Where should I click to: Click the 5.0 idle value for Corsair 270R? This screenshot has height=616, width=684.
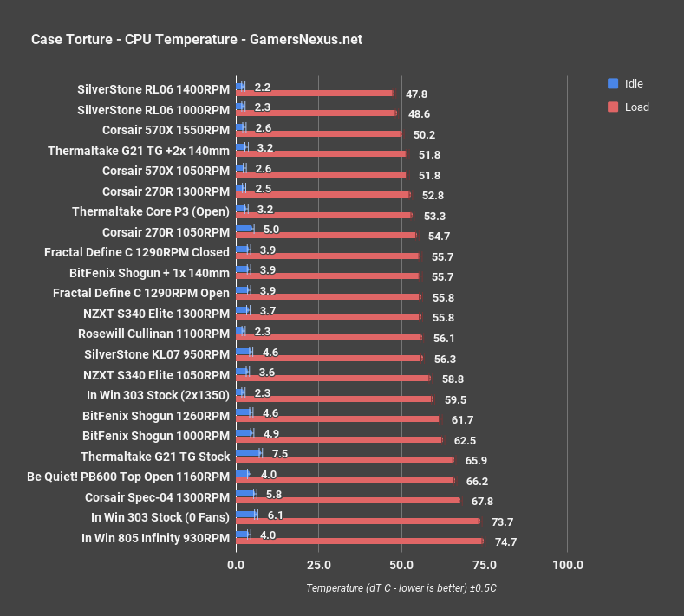click(x=270, y=230)
